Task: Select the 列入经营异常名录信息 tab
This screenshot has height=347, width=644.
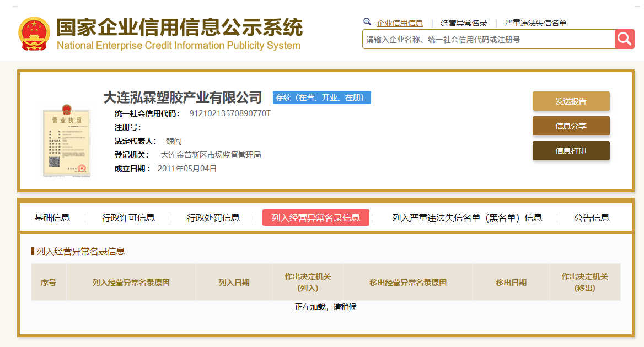Action: click(x=315, y=218)
